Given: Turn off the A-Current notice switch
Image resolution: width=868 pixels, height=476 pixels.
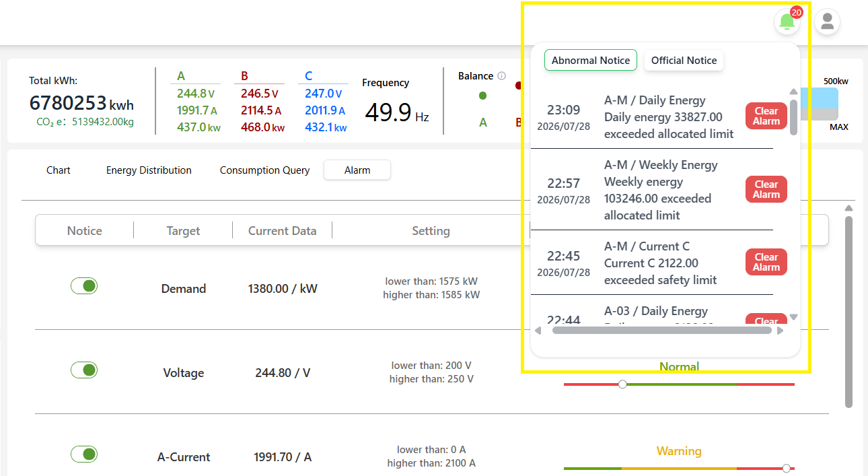Looking at the screenshot, I should click(x=84, y=454).
